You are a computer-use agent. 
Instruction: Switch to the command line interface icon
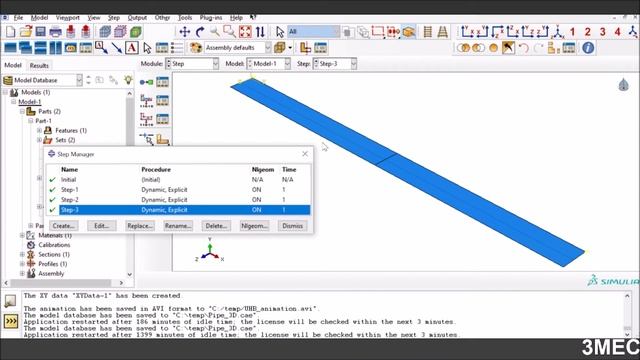coord(11,322)
